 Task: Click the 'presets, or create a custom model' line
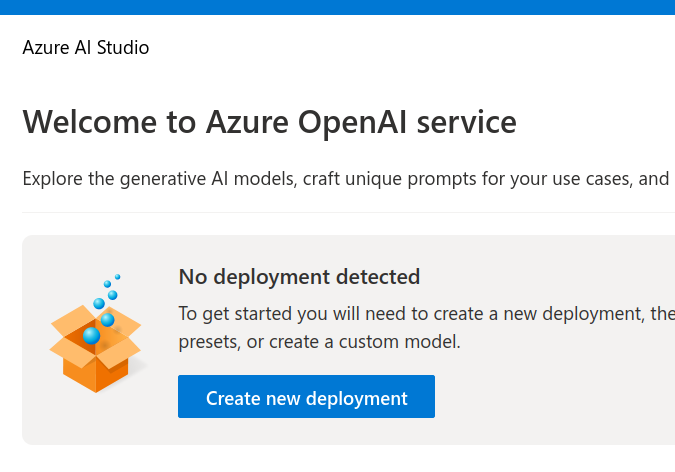point(319,342)
